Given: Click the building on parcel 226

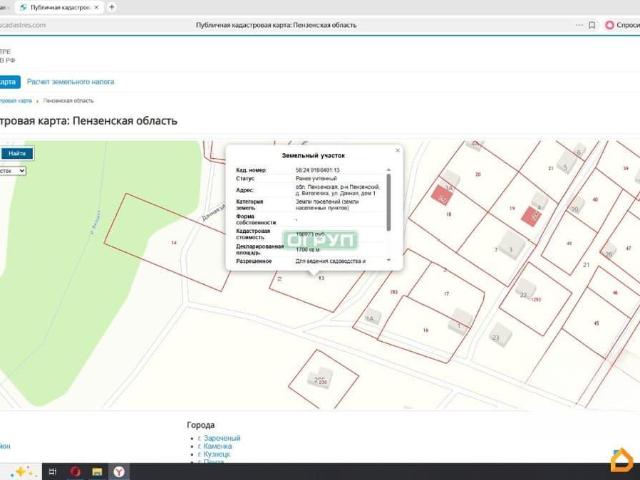Looking at the screenshot, I should [x=320, y=379].
